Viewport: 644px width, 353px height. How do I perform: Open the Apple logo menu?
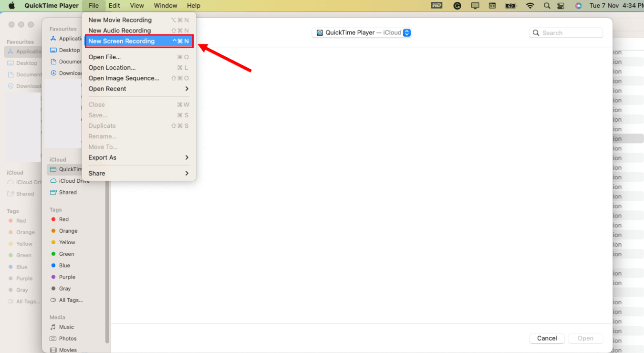(x=12, y=6)
